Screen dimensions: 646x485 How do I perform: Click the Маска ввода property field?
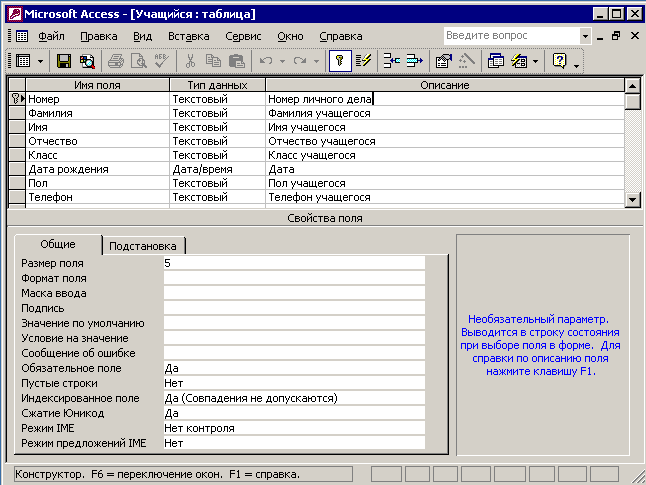coord(294,293)
